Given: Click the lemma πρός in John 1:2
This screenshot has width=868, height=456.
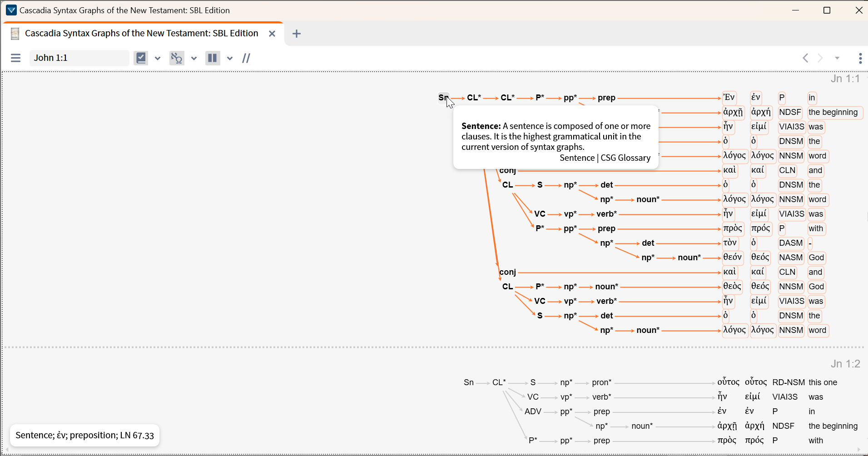Looking at the screenshot, I should click(x=754, y=441).
